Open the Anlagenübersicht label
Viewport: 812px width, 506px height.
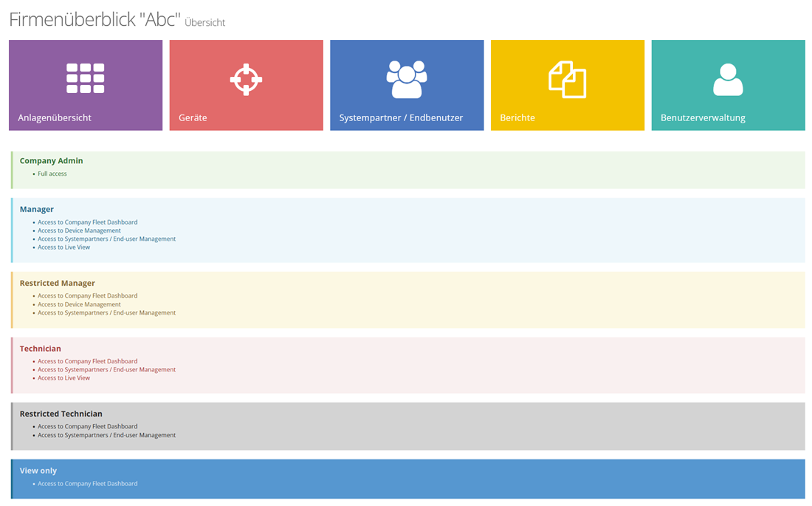click(55, 117)
